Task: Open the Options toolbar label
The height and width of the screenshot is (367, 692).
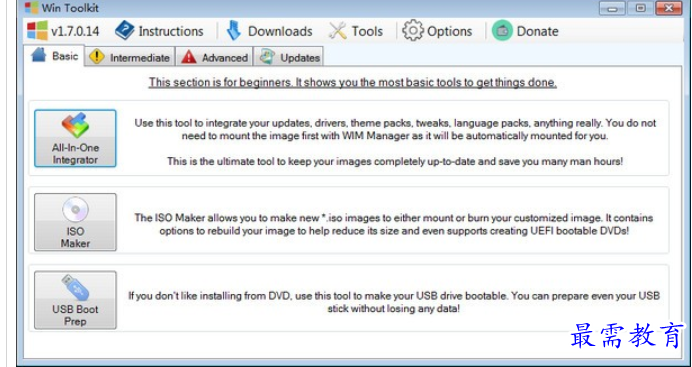Action: pos(449,31)
